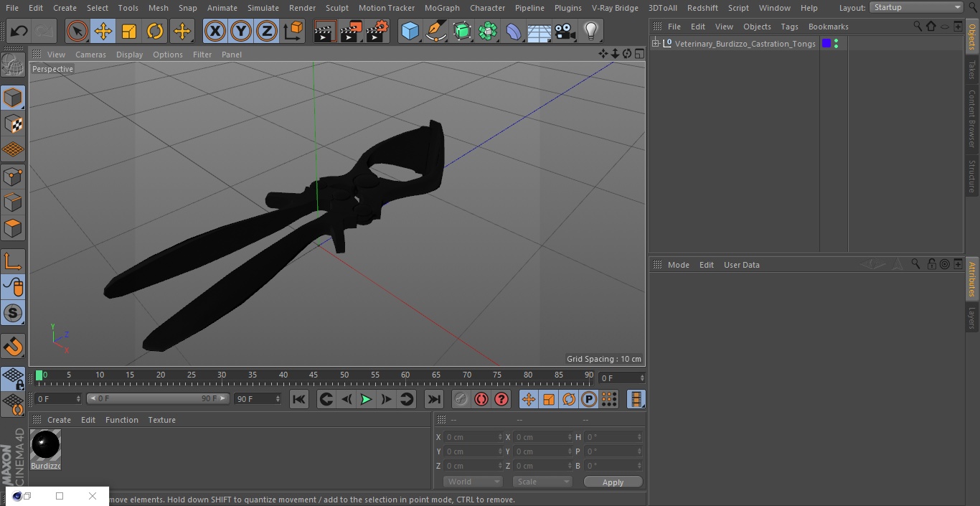Open the Scale mode dropdown
This screenshot has height=506, width=980.
click(x=542, y=482)
